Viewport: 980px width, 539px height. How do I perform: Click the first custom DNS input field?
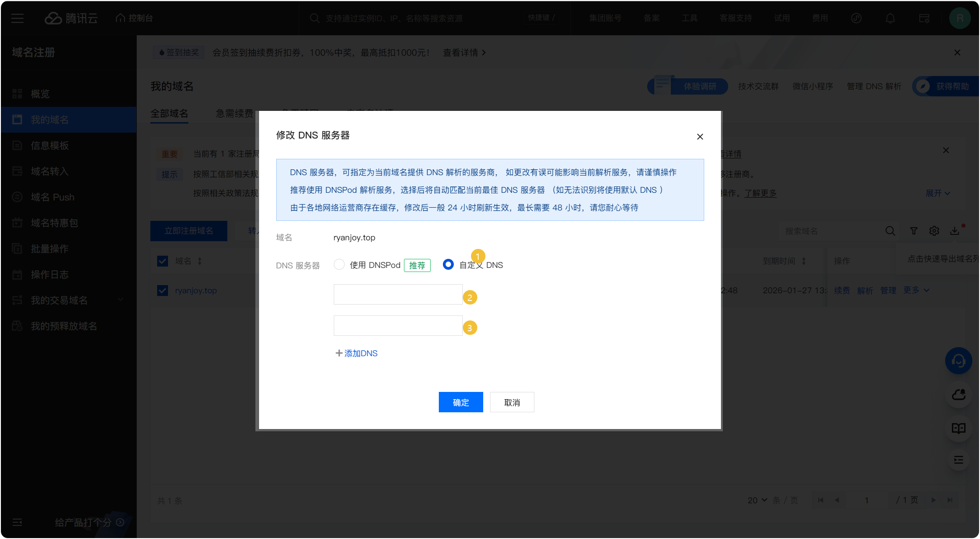(398, 294)
